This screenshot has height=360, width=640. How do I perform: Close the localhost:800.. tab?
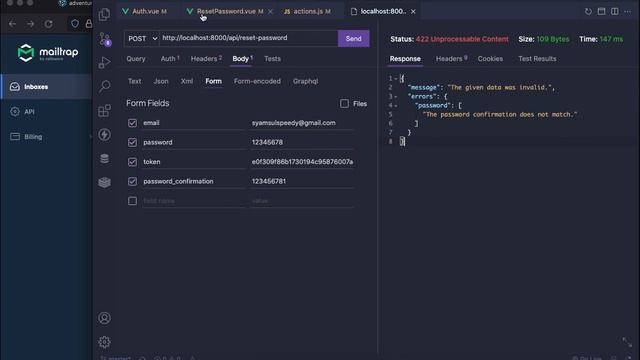point(413,11)
